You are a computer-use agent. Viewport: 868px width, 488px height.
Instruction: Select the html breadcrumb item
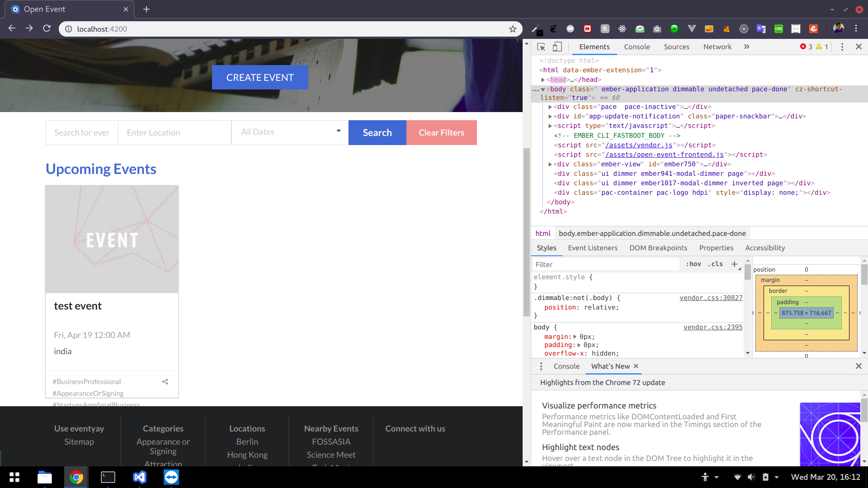pos(542,233)
